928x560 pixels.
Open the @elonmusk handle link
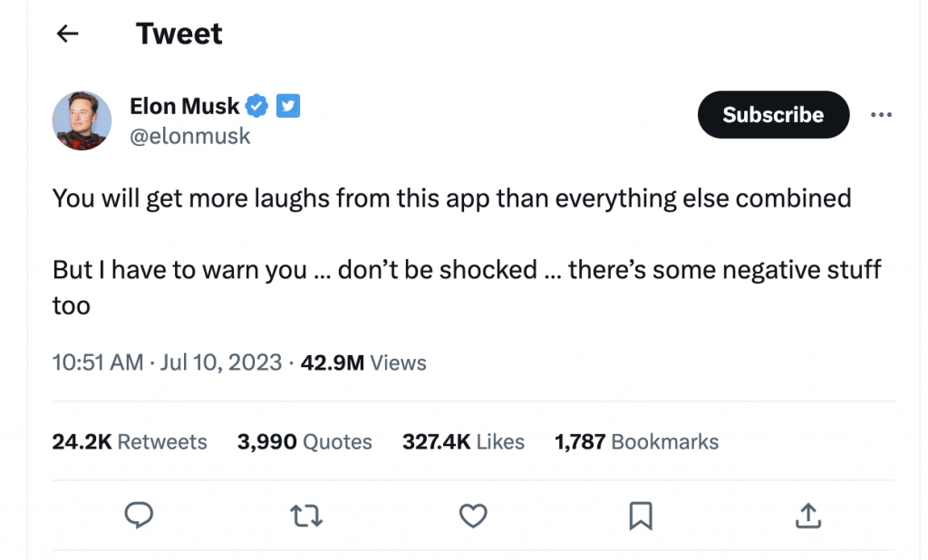point(190,136)
